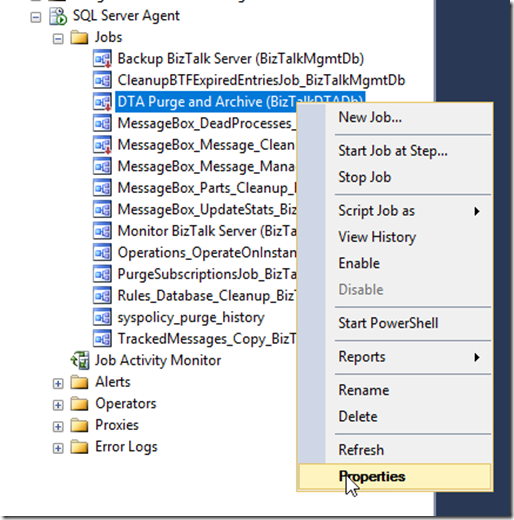
Task: Click the syspolicy_purge_history job icon
Action: coord(102,317)
